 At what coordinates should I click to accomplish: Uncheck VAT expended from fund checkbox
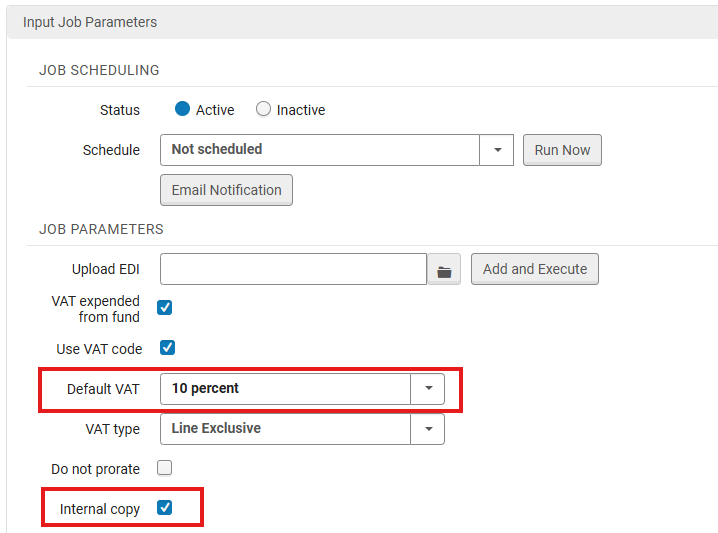click(x=164, y=308)
